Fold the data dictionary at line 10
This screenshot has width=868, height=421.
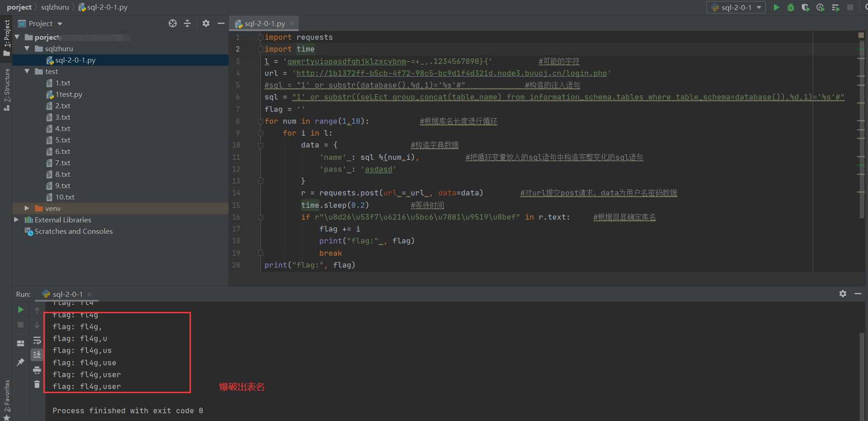pyautogui.click(x=260, y=145)
